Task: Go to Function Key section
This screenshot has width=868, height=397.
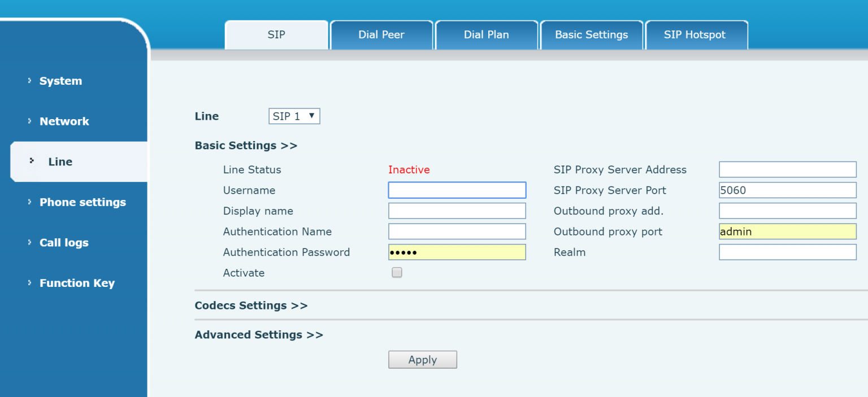Action: [x=77, y=283]
